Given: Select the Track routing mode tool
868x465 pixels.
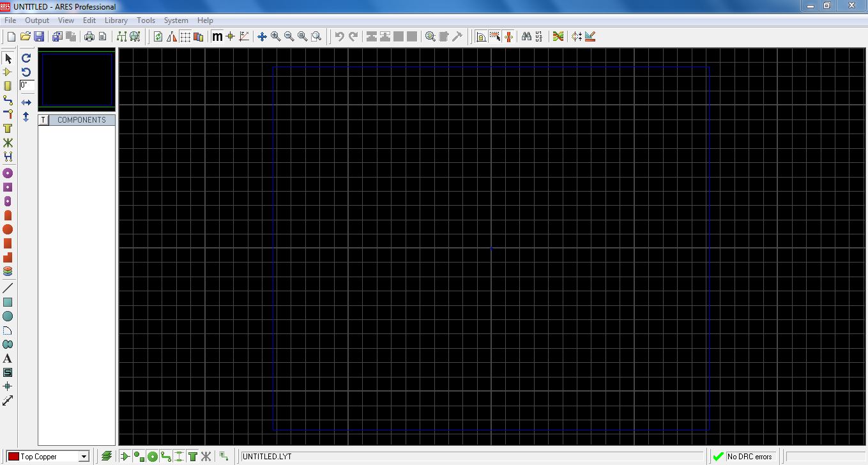Looking at the screenshot, I should click(8, 100).
